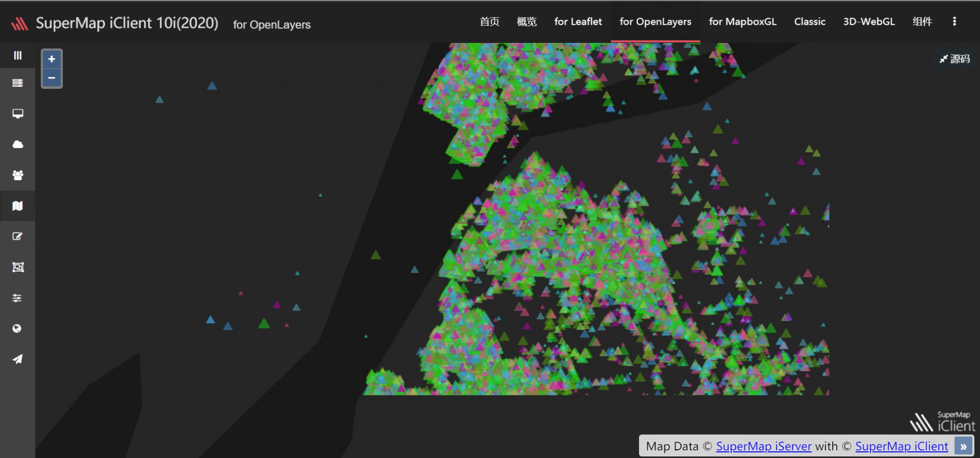Open the object group icon in sidebar
980x458 pixels.
(18, 267)
